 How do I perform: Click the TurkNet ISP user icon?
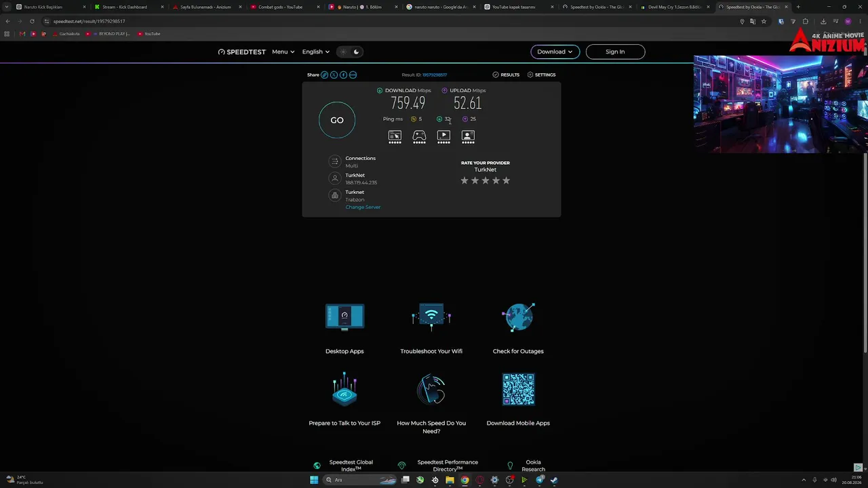coord(334,178)
